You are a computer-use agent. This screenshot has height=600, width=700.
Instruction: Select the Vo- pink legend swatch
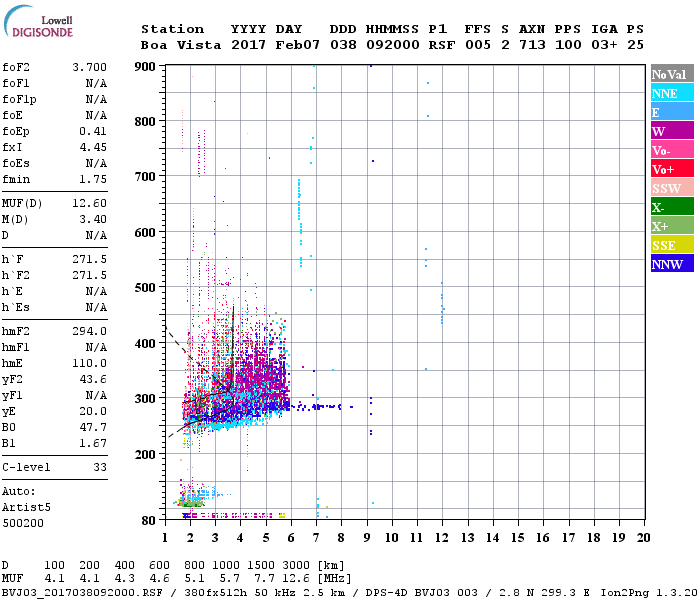pyautogui.click(x=672, y=150)
